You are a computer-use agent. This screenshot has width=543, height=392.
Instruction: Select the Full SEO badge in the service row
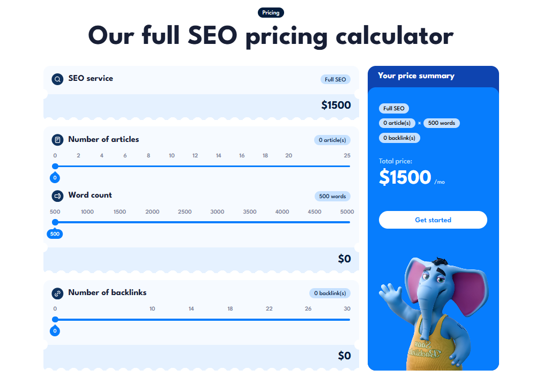pos(335,79)
